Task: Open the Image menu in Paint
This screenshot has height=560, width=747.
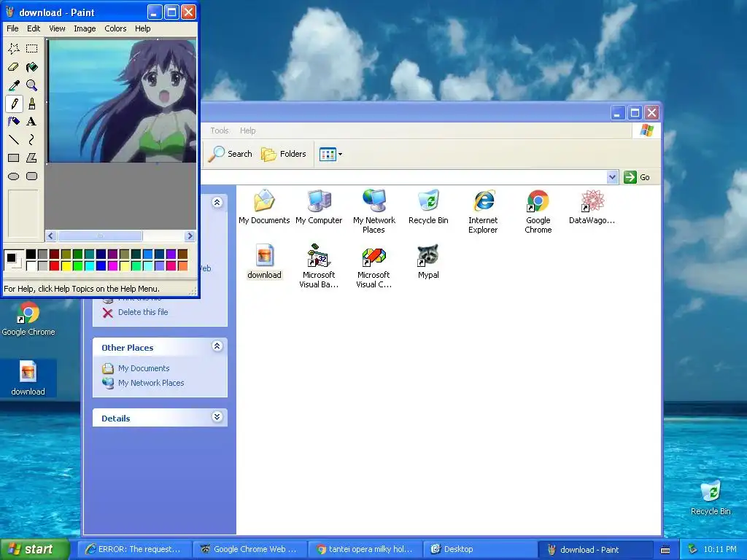Action: pos(85,28)
